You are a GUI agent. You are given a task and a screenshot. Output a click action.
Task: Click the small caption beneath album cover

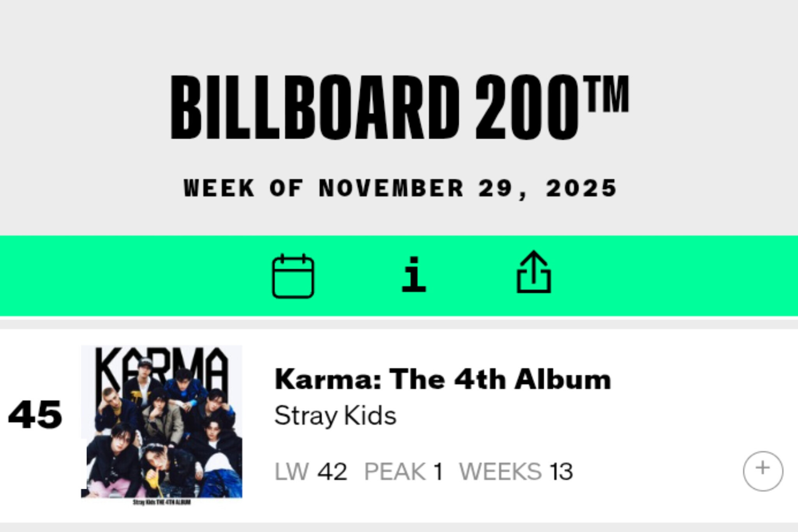click(162, 502)
